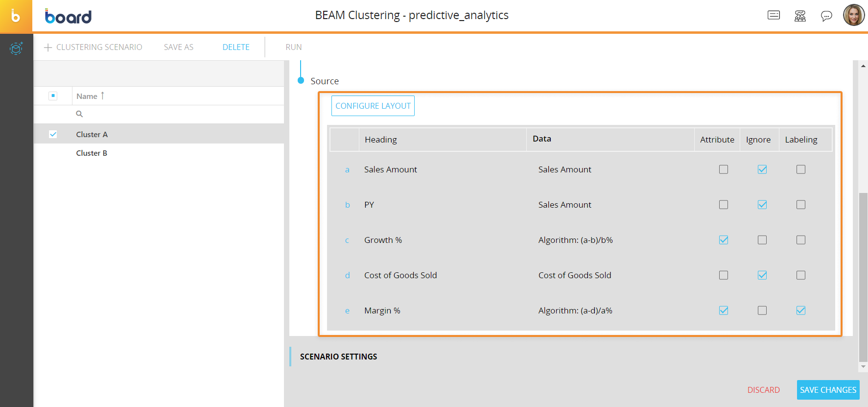
Task: Click Delete in the toolbar
Action: 235,47
